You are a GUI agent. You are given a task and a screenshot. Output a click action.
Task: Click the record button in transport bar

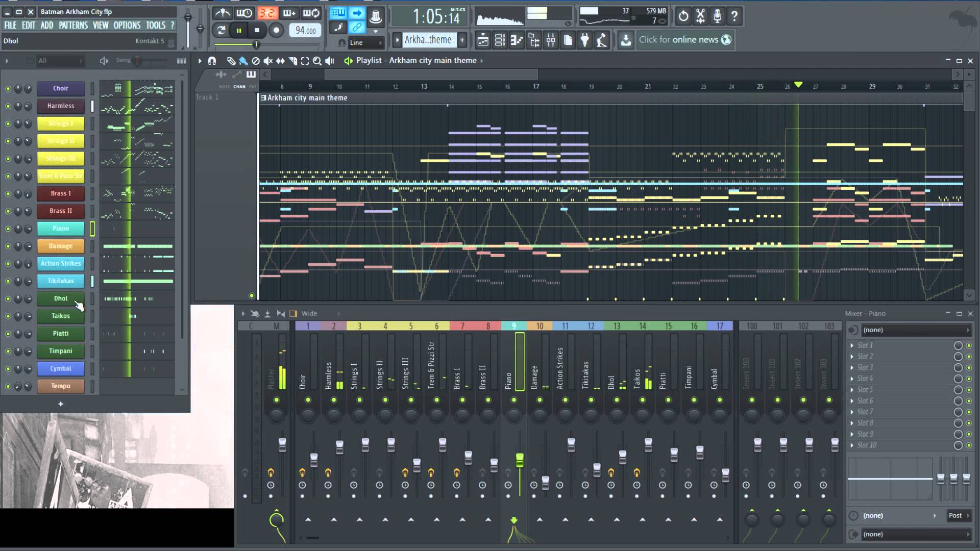tap(275, 30)
